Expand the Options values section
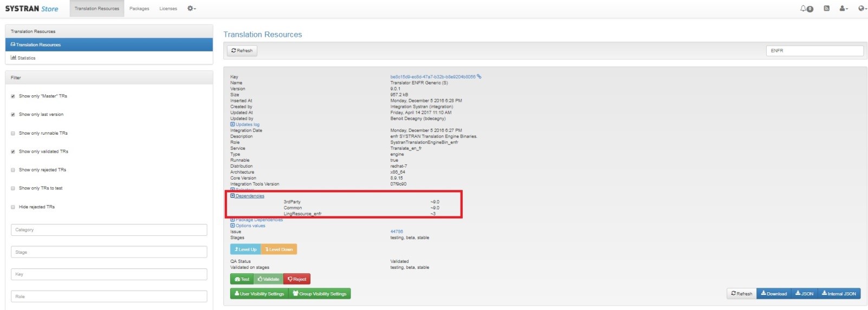Viewport: 868px width, 310px height. 248,226
